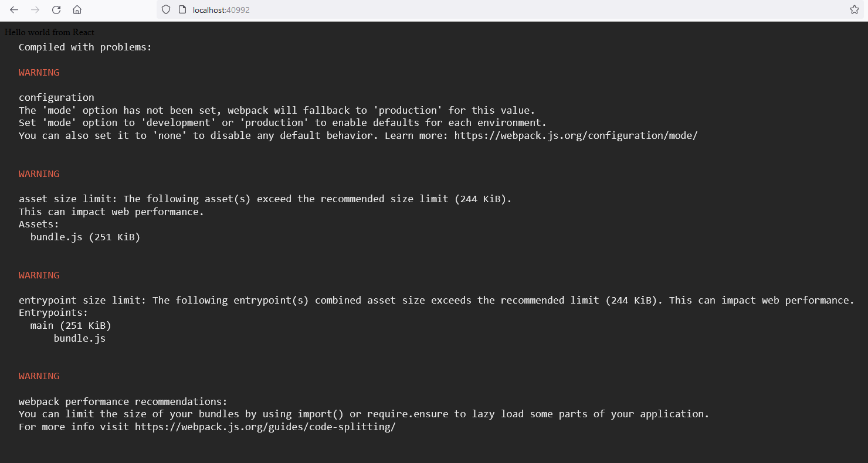The width and height of the screenshot is (868, 463).
Task: Select the localhost:40992 address bar
Action: [x=220, y=9]
